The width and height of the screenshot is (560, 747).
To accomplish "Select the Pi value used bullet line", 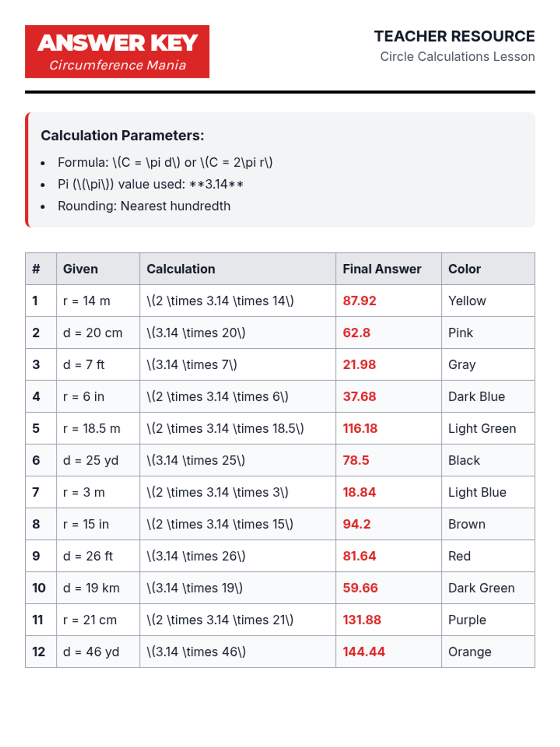I will (x=150, y=184).
